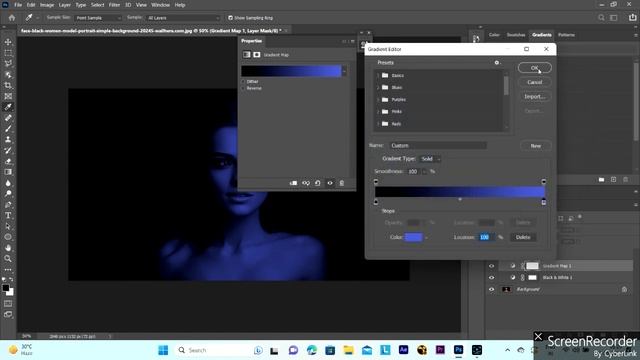The width and height of the screenshot is (640, 360).
Task: Delete adjustment layer via Properties trash icon
Action: (x=342, y=183)
